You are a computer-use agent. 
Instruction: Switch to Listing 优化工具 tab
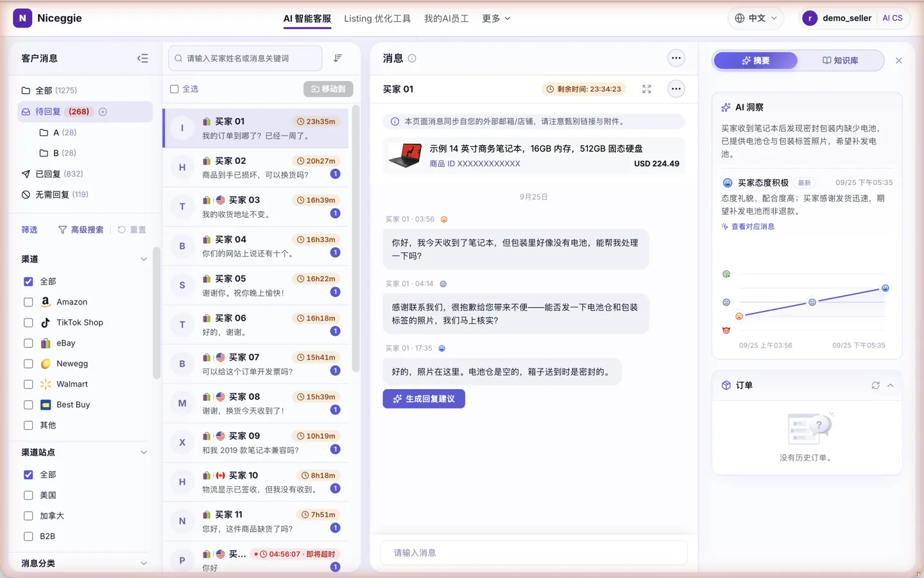tap(377, 19)
